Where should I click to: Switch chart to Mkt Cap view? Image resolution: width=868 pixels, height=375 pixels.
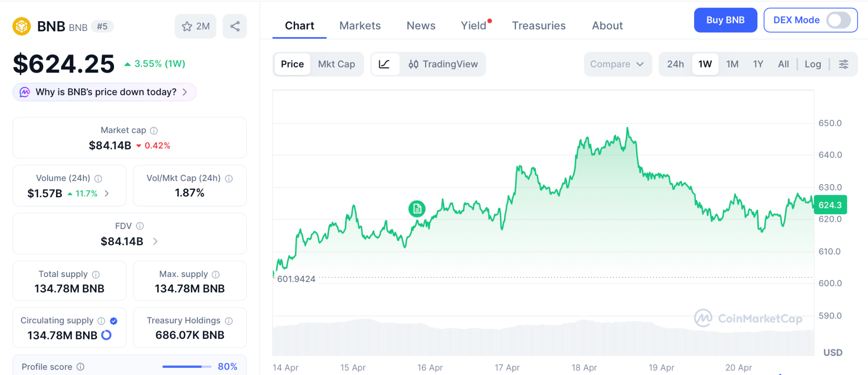[337, 64]
